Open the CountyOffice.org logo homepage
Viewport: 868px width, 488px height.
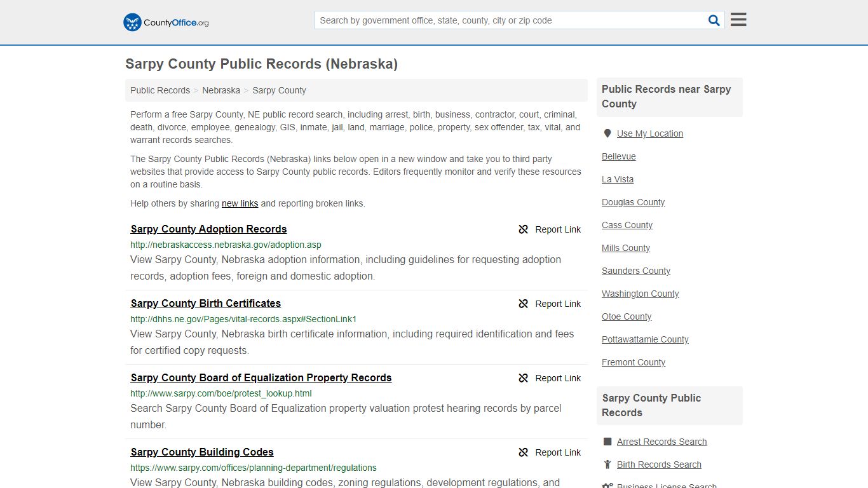(x=166, y=22)
